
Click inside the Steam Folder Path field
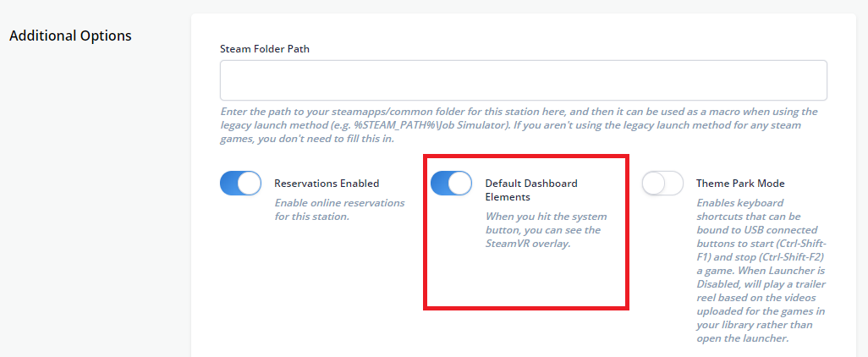coord(523,80)
